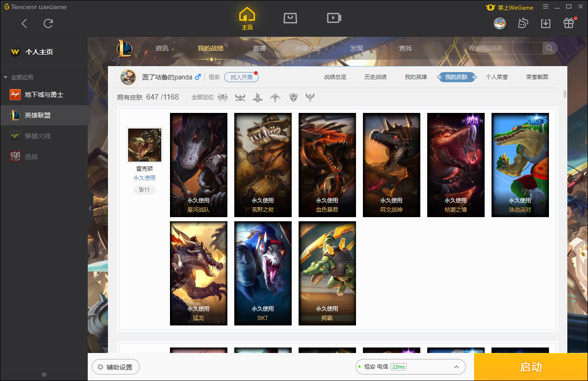Open 战绩总览 sub-tab

click(x=335, y=77)
